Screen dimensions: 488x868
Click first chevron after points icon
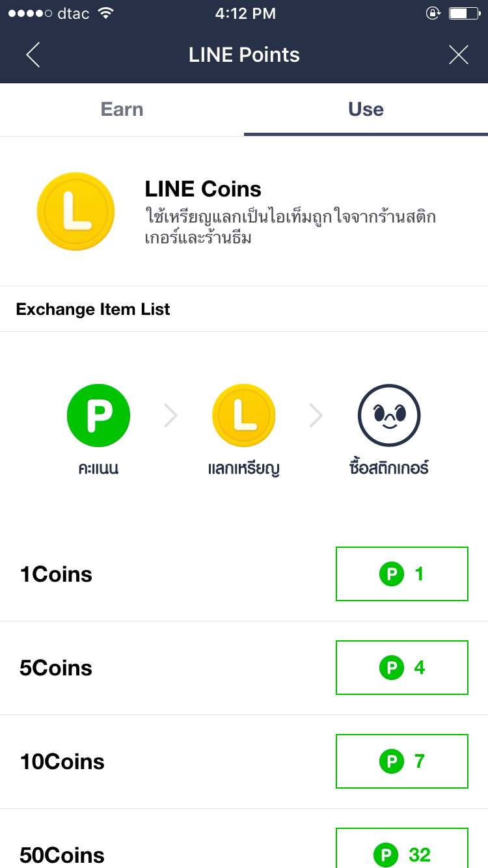pyautogui.click(x=170, y=416)
